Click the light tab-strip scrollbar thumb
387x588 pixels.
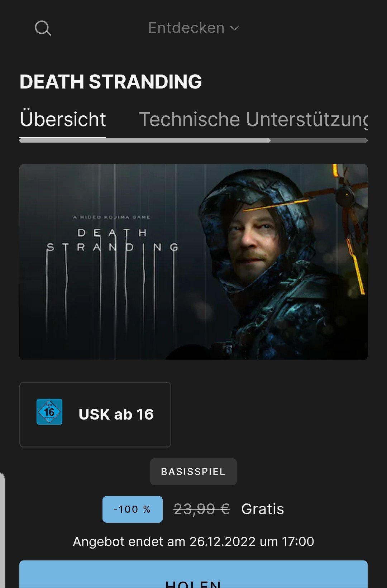click(145, 140)
